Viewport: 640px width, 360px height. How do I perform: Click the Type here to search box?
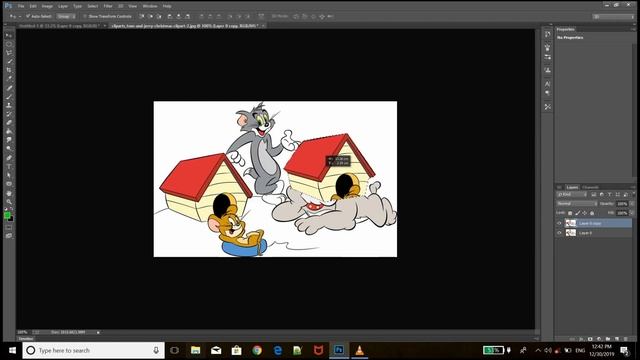pos(93,350)
